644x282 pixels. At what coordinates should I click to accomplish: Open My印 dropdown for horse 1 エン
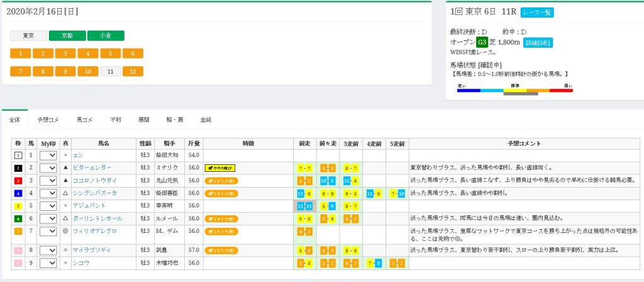48,155
